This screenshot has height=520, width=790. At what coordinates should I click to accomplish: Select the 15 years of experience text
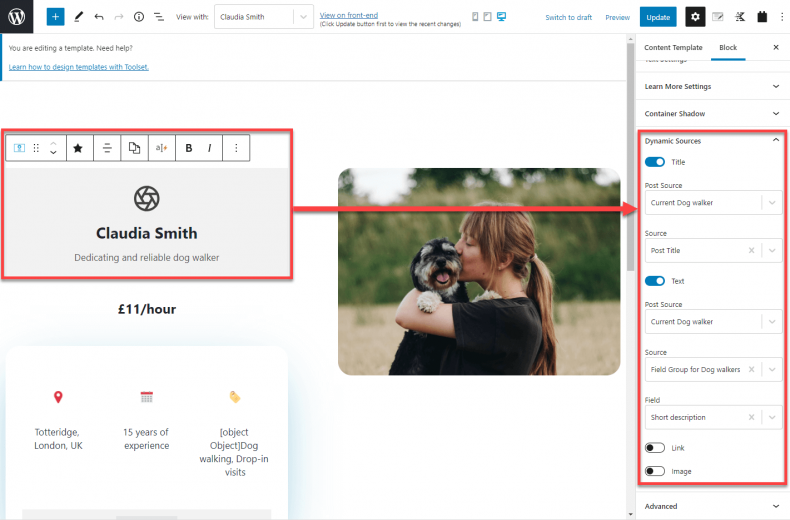[x=147, y=439]
